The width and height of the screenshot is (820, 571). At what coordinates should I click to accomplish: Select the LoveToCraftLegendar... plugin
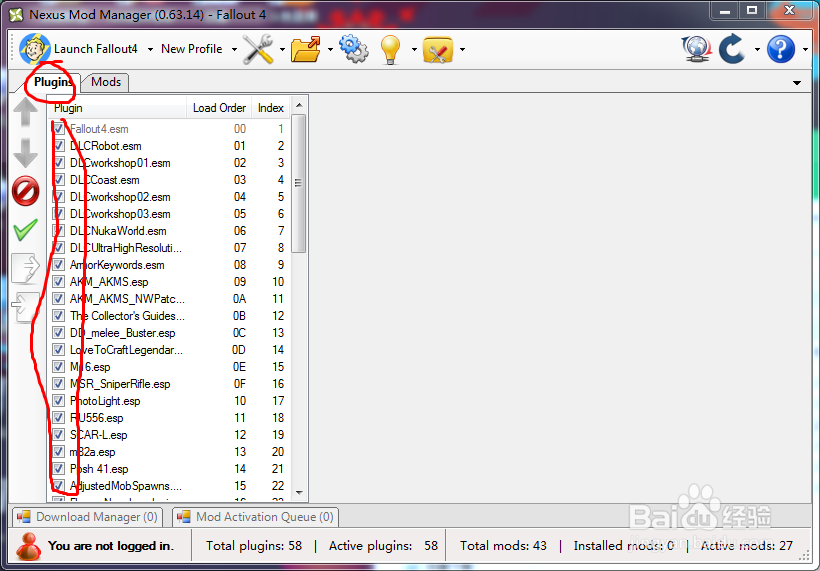(x=126, y=350)
